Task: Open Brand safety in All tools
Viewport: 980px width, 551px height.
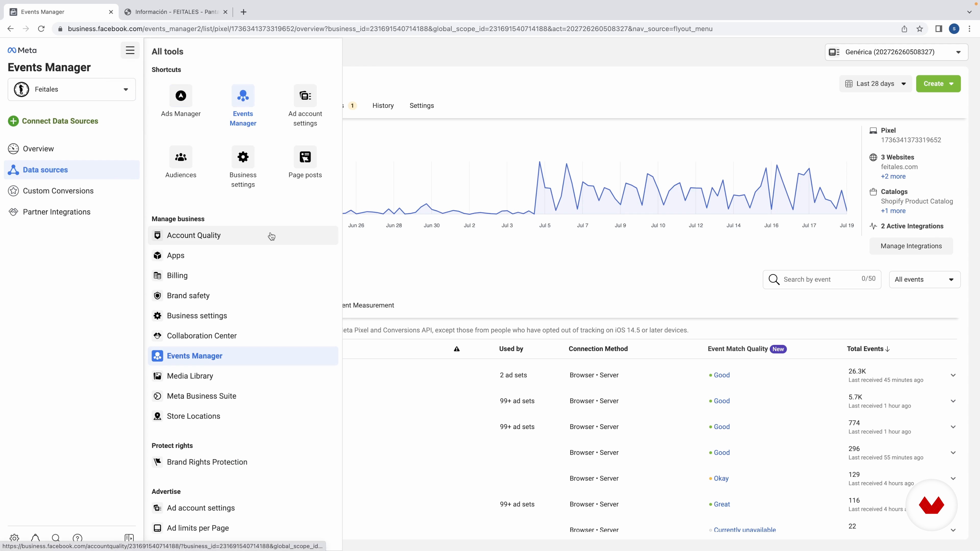Action: click(243, 296)
